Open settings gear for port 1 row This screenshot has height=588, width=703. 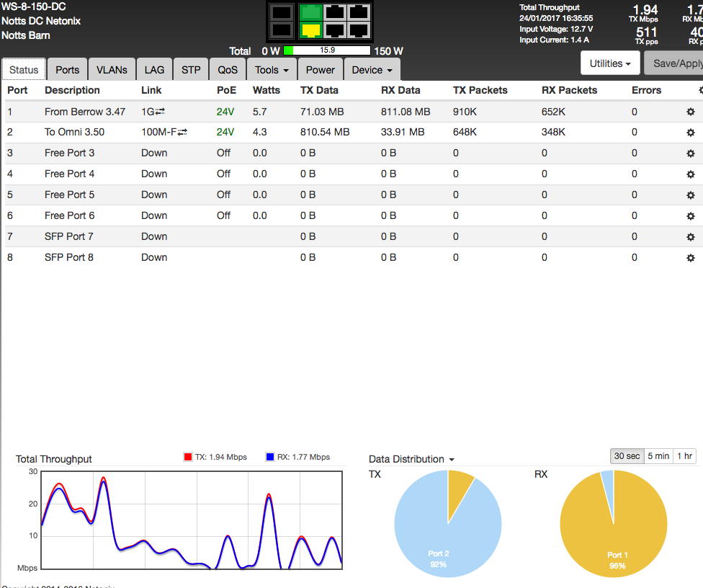pyautogui.click(x=690, y=112)
